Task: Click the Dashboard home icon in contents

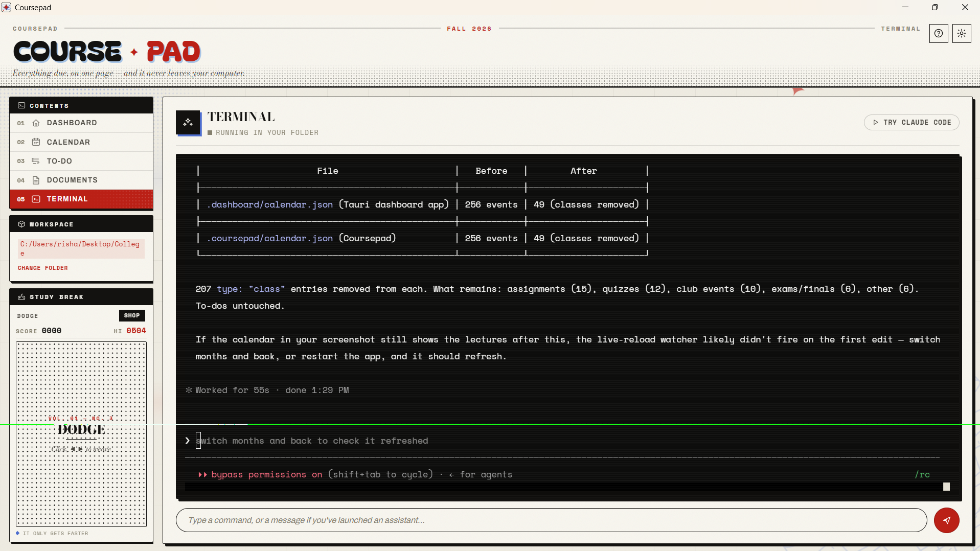Action: [x=36, y=123]
